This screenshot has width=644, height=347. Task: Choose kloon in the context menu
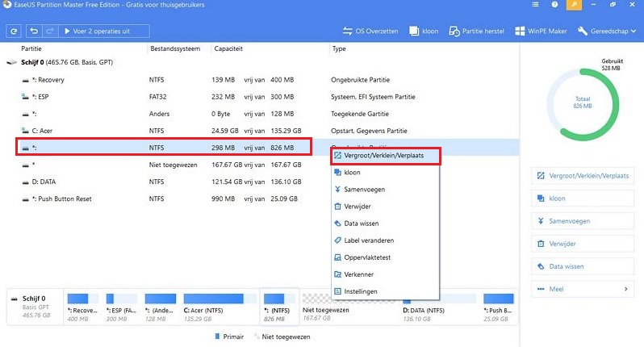385,173
